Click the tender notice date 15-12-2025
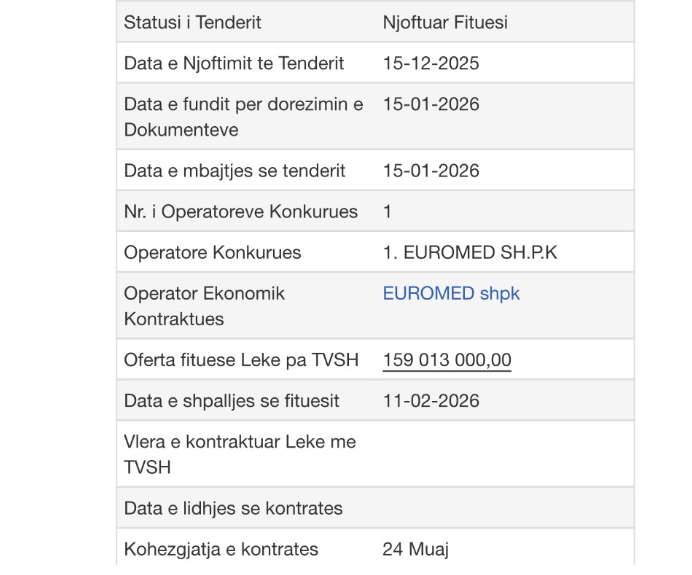Viewport: 692px width, 575px height. click(431, 63)
